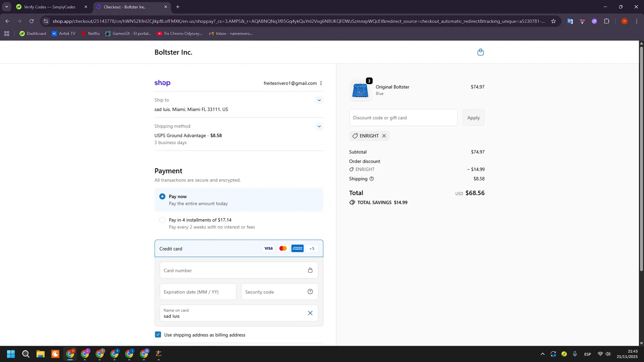
Task: Open the Airtek TV bookmark
Action: 63,33
